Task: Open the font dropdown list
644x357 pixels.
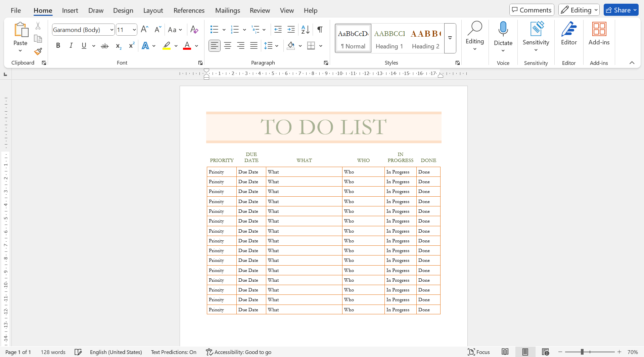Action: 111,30
